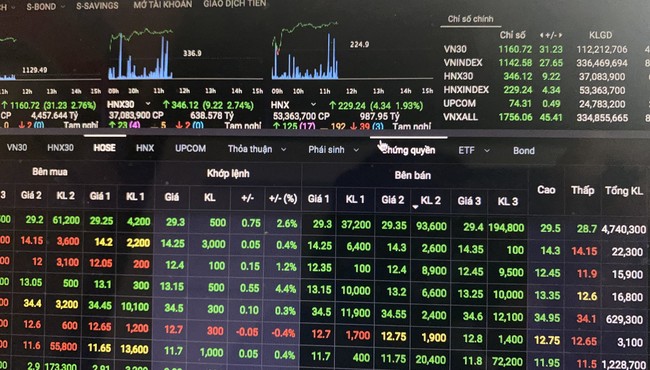Sort by the Thấp column header

[582, 190]
